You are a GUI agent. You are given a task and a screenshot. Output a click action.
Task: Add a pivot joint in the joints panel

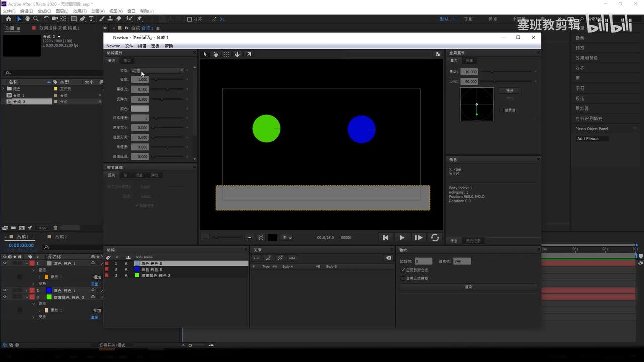268,258
